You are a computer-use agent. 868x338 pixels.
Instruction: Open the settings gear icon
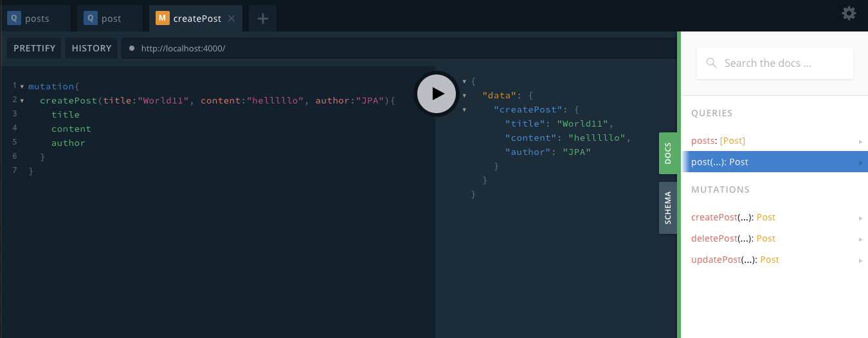click(x=849, y=13)
